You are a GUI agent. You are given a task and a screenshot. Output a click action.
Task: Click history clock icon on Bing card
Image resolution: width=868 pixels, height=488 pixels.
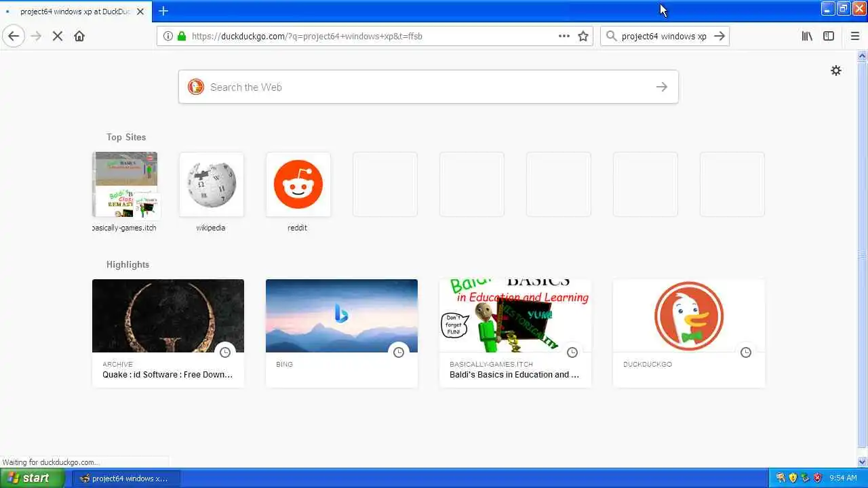399,352
